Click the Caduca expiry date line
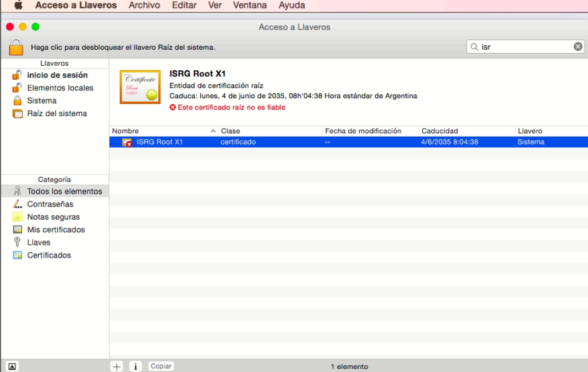Viewport: 588px width, 372px height. (293, 96)
